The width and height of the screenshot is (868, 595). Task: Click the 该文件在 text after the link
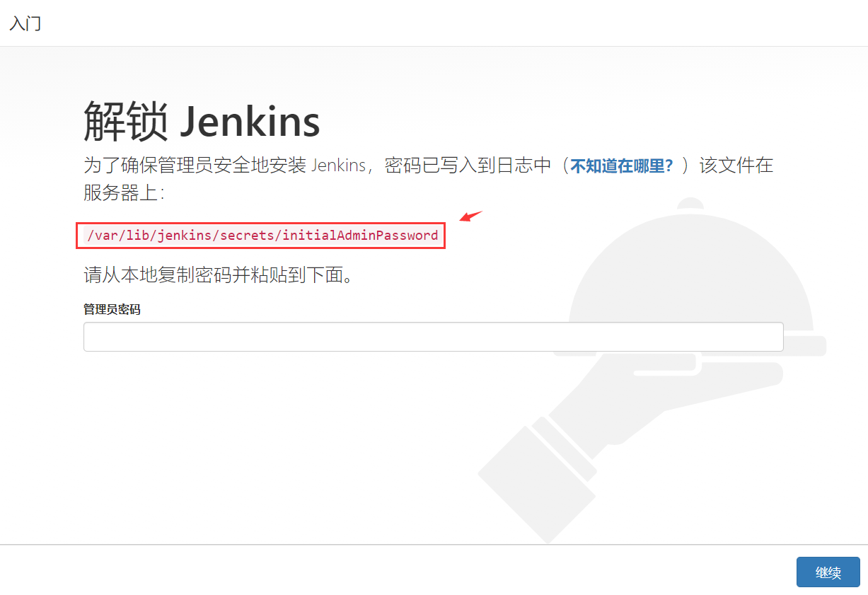pyautogui.click(x=736, y=166)
